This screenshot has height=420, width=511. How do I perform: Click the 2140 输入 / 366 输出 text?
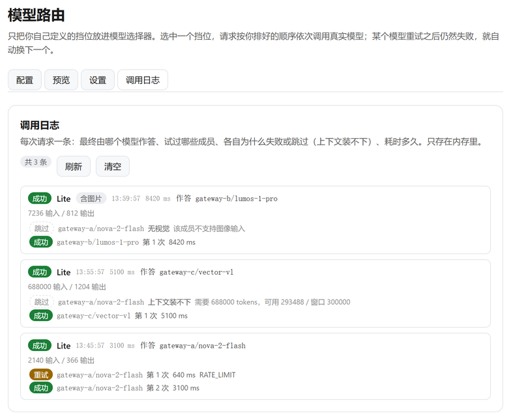click(x=61, y=361)
